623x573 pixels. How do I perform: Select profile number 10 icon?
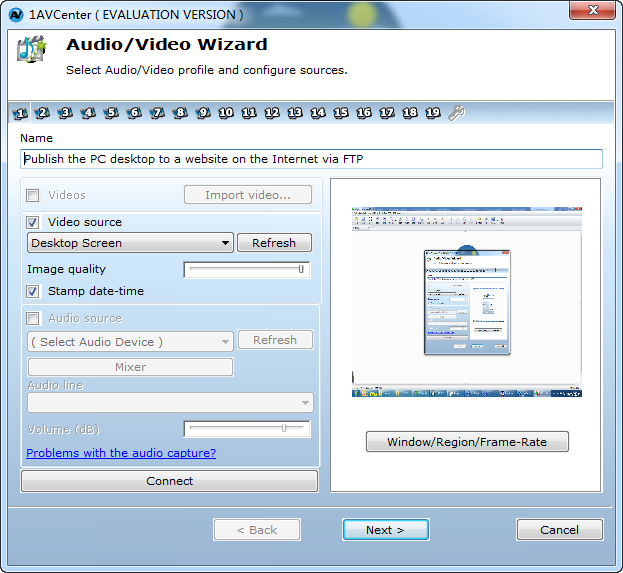pos(226,113)
